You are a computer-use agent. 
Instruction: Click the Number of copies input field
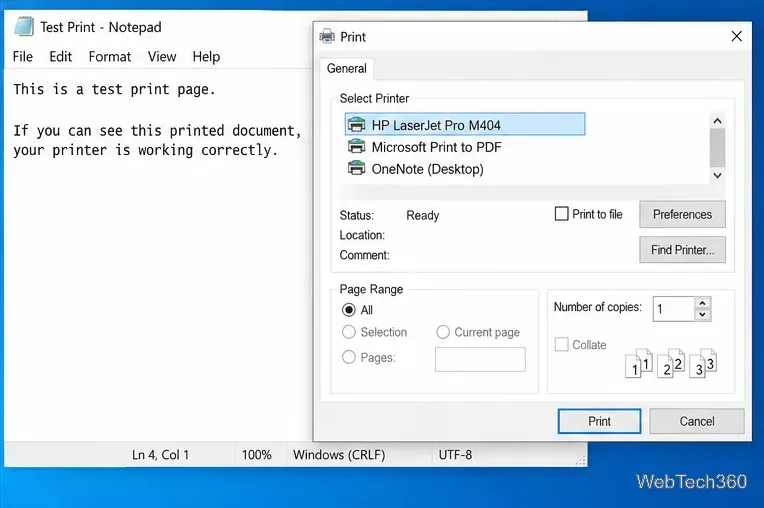[673, 309]
